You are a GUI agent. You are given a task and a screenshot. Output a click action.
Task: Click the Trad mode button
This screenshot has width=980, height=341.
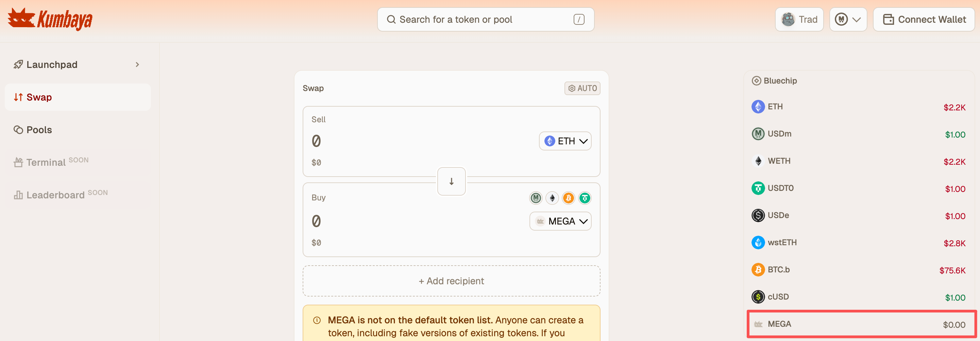pos(799,19)
